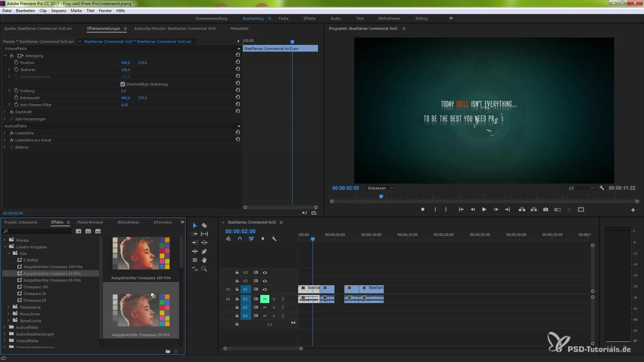Toggle V3 track output eye
Viewport: 644px width, 362px height.
point(265,273)
